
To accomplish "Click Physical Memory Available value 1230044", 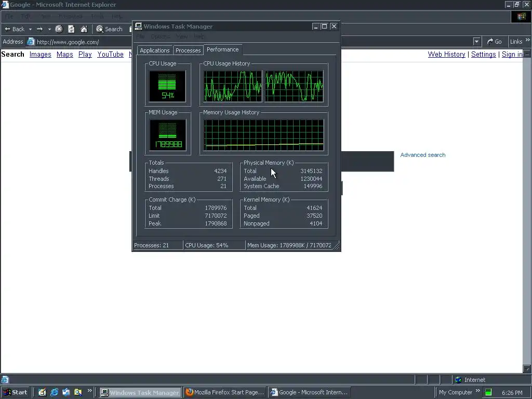I will click(312, 179).
